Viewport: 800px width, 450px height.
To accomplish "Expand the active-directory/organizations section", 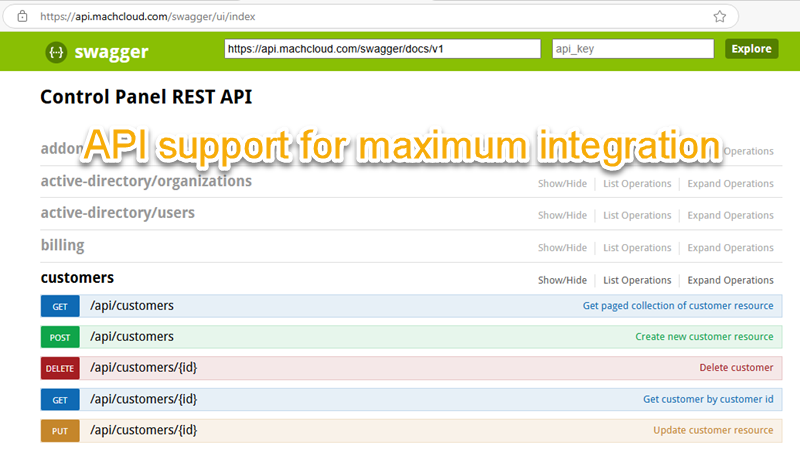I will coord(146,181).
